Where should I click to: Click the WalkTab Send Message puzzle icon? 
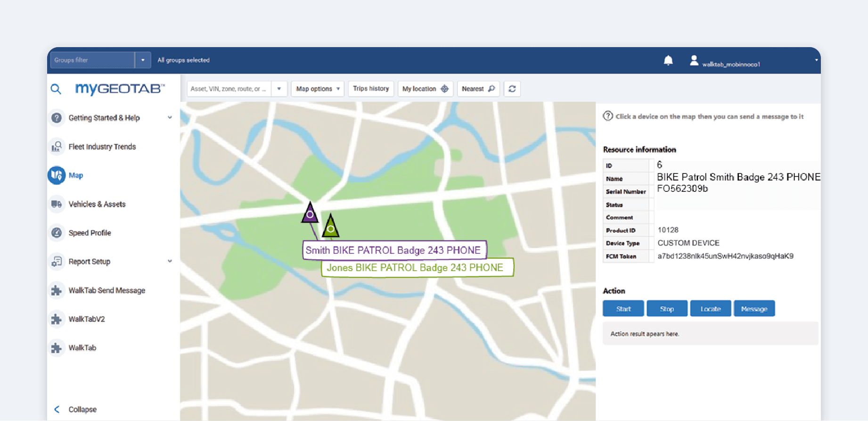[x=57, y=290]
